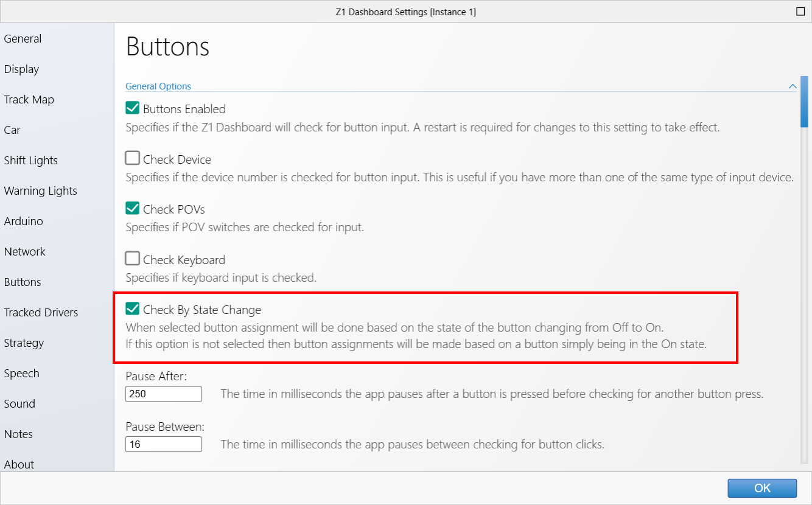Open the Network settings section
The width and height of the screenshot is (812, 505).
point(24,252)
